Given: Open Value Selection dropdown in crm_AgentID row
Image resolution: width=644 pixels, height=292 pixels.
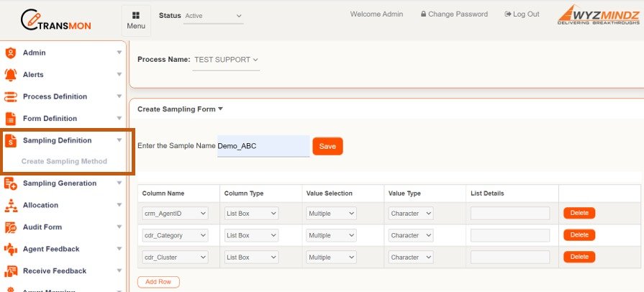Looking at the screenshot, I should [x=332, y=214].
